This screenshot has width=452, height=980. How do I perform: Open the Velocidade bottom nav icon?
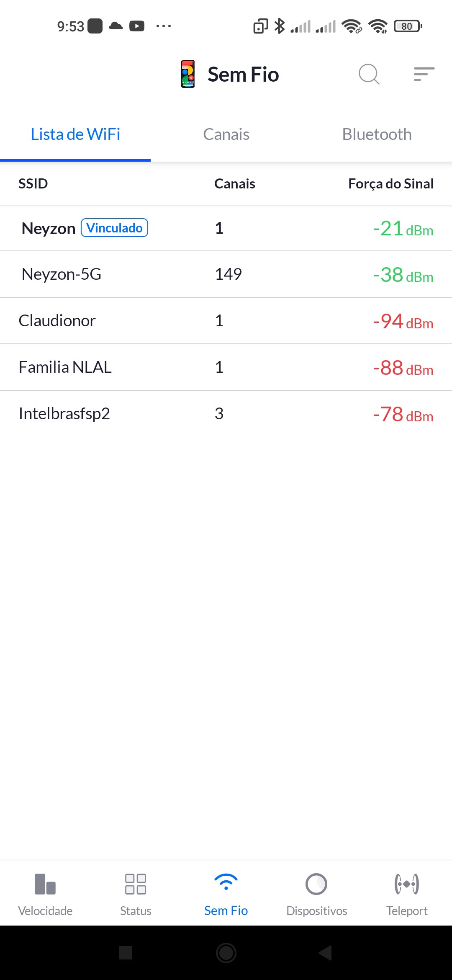pyautogui.click(x=45, y=884)
